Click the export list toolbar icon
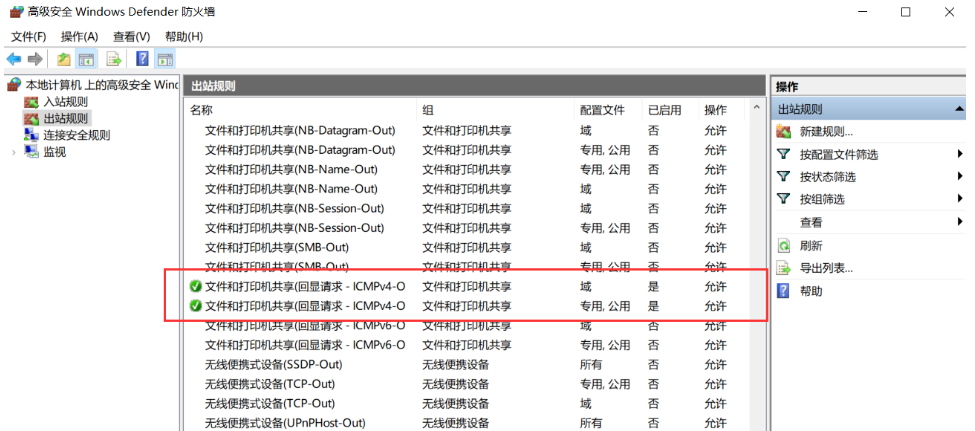The image size is (975, 431). 113,59
